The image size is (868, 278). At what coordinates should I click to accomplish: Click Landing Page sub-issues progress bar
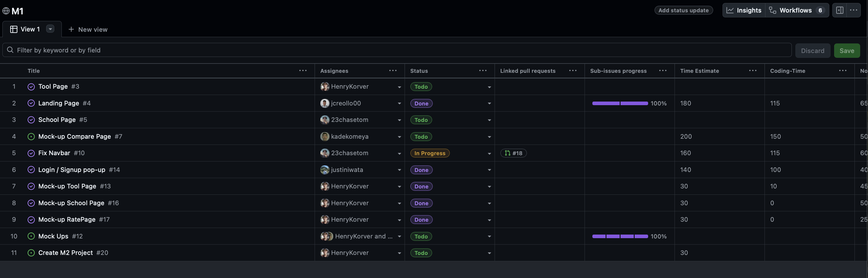click(620, 103)
